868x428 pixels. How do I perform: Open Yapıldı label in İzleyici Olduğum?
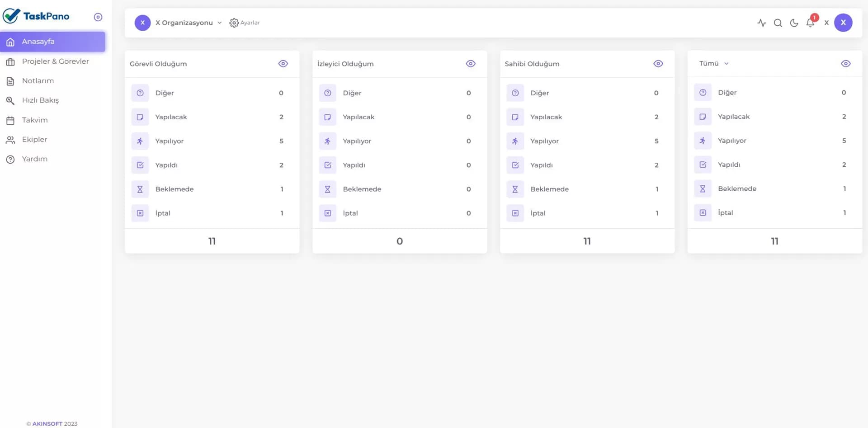(354, 165)
